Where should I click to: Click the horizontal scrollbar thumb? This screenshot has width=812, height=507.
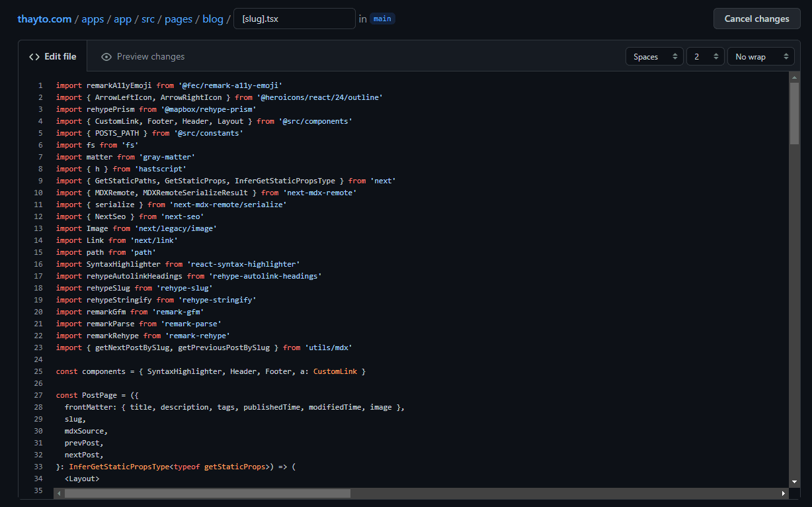(207, 493)
